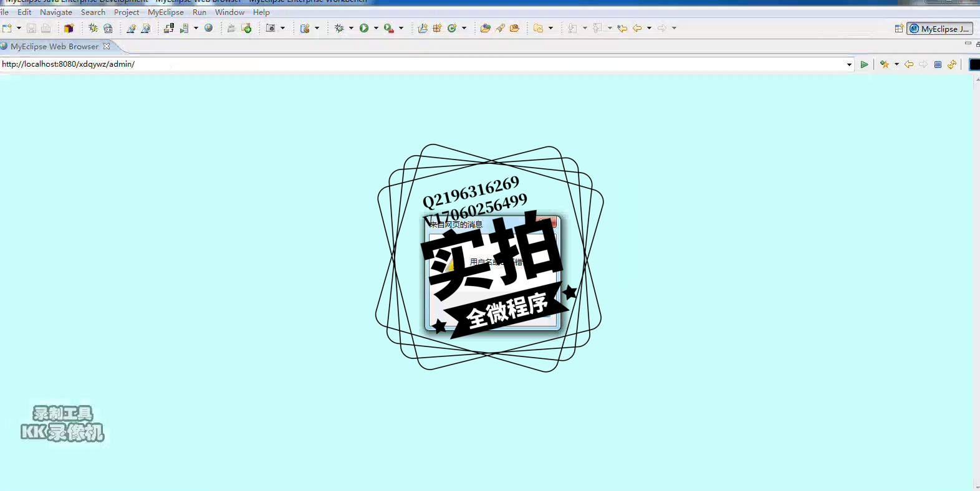Minimize the web browser view panel
The image size is (980, 491).
(x=968, y=44)
